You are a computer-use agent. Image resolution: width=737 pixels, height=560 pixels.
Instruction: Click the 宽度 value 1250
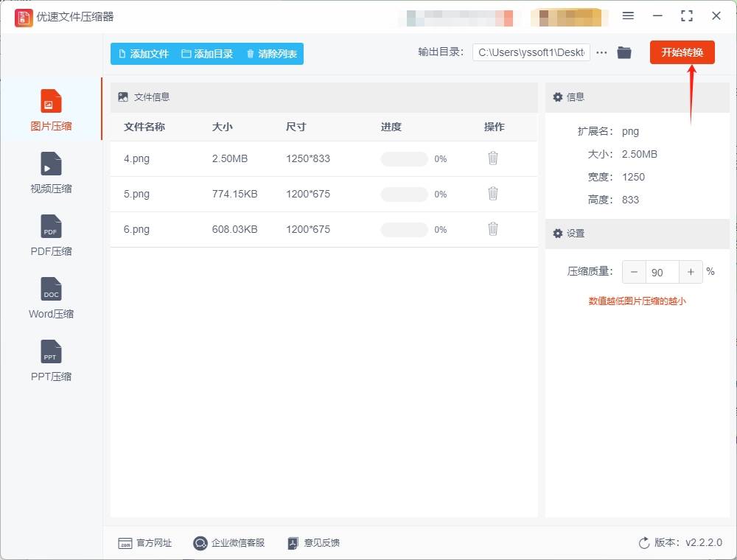coord(633,177)
